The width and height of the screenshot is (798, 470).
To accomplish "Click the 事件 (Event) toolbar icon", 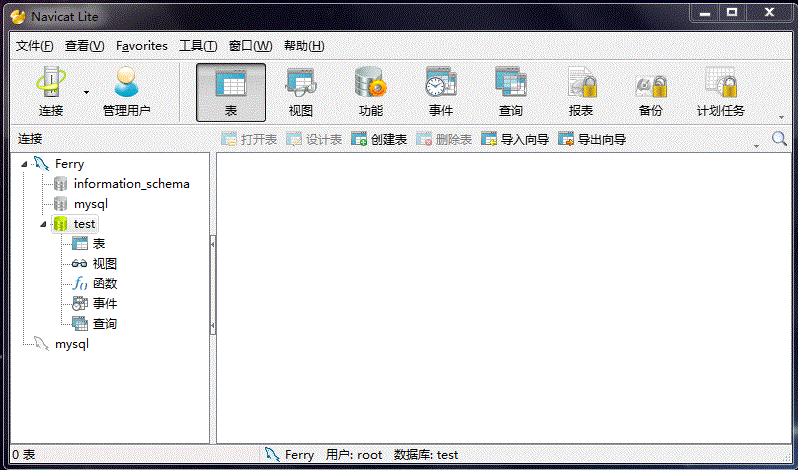I will click(x=440, y=91).
